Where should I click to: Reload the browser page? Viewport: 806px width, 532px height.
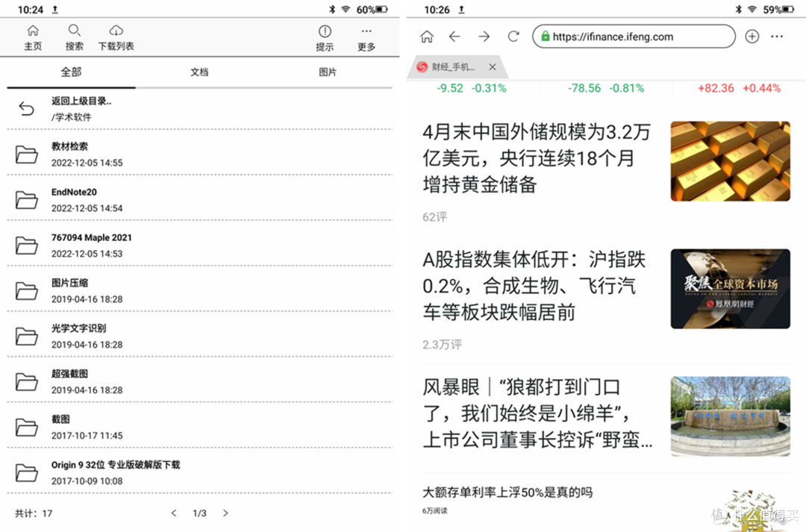513,37
